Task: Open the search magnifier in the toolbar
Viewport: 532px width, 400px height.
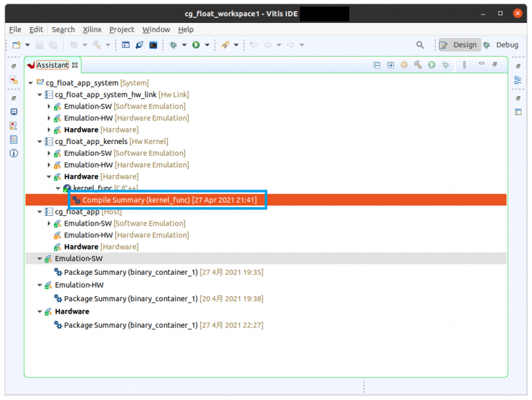Action: tap(420, 45)
